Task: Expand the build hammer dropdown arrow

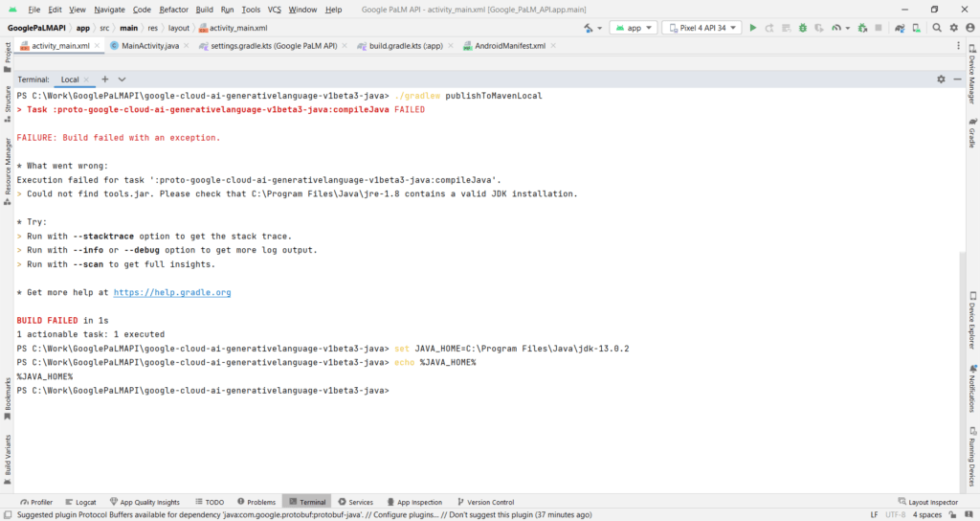Action: tap(600, 28)
